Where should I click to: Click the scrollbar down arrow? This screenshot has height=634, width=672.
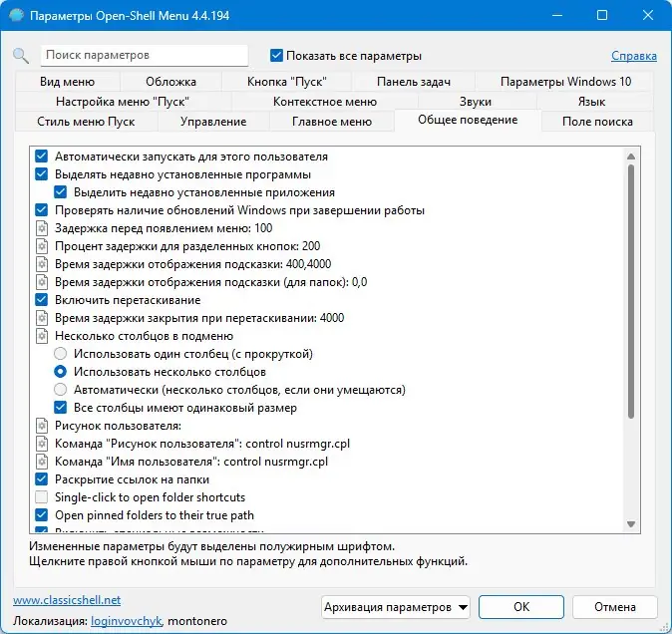pyautogui.click(x=631, y=524)
